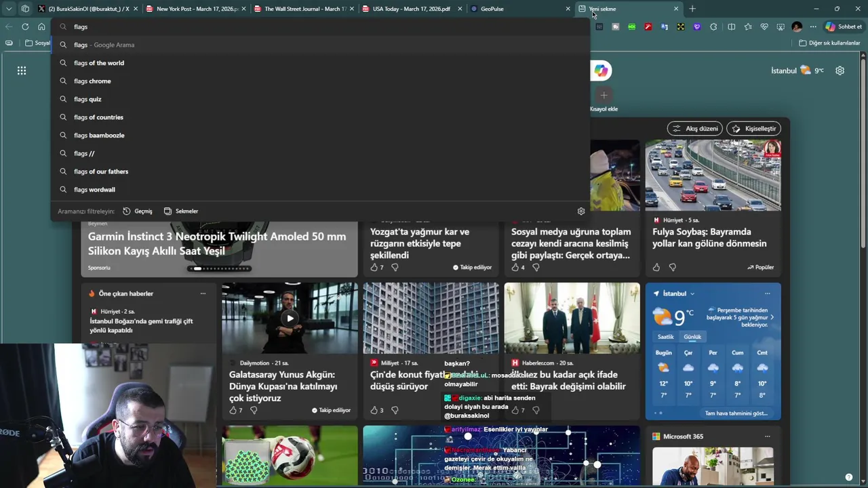This screenshot has width=868, height=488.
Task: Open the apps grid launcher icon
Action: coord(22,70)
